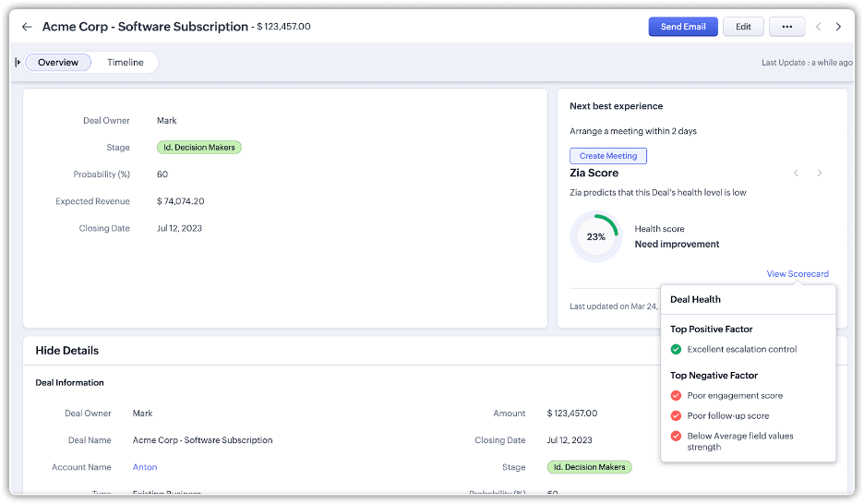Open the three-dot more options menu
The height and width of the screenshot is (504, 864).
786,27
